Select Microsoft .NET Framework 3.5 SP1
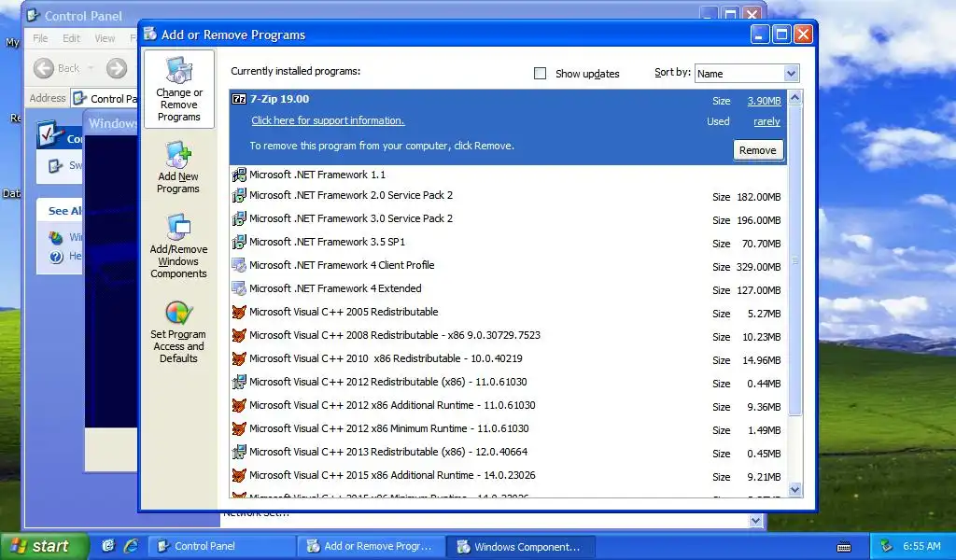This screenshot has height=560, width=956. (509, 243)
